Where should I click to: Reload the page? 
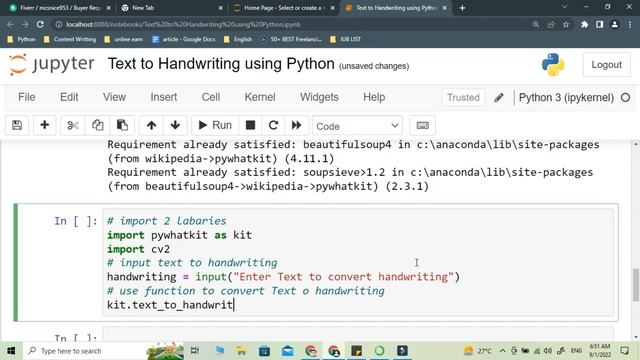(x=40, y=24)
